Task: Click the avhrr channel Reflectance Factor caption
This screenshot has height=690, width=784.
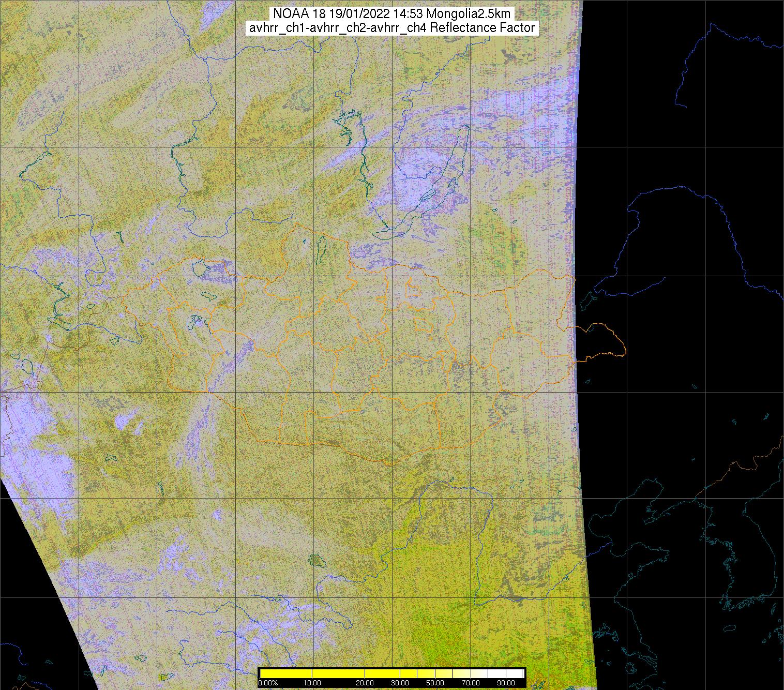Action: pos(391,28)
